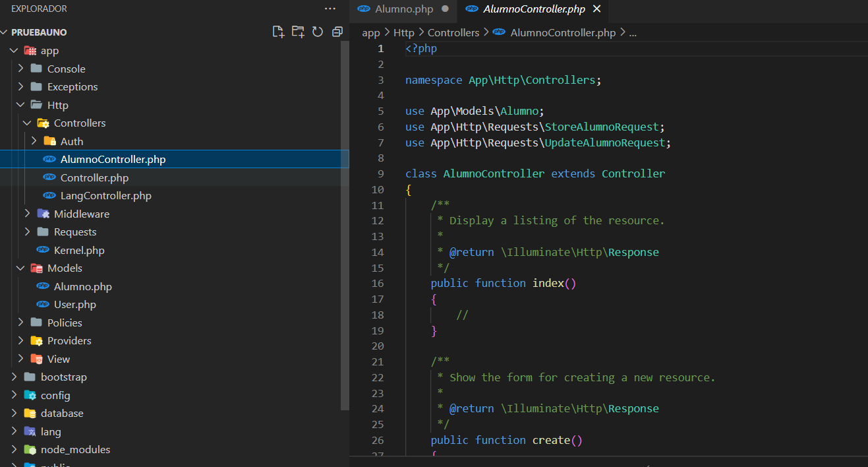Open LangController.php from the file tree
Image resolution: width=868 pixels, height=467 pixels.
(x=106, y=196)
